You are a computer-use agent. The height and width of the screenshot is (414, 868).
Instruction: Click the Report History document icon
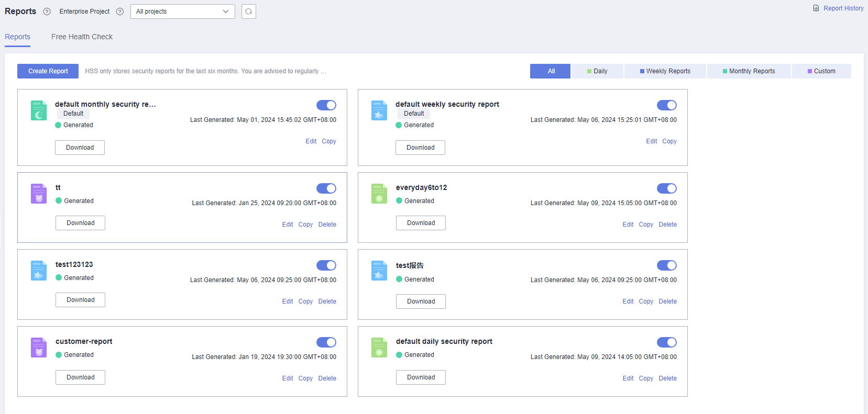click(x=816, y=8)
